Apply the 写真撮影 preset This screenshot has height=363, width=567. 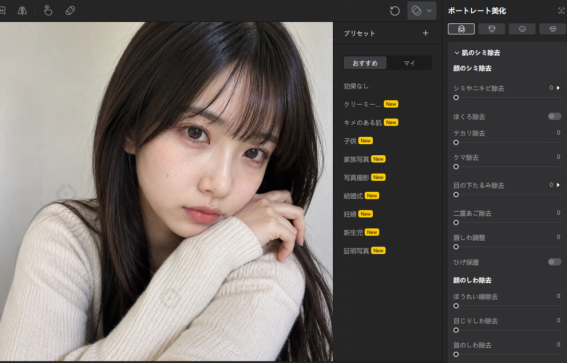point(364,178)
